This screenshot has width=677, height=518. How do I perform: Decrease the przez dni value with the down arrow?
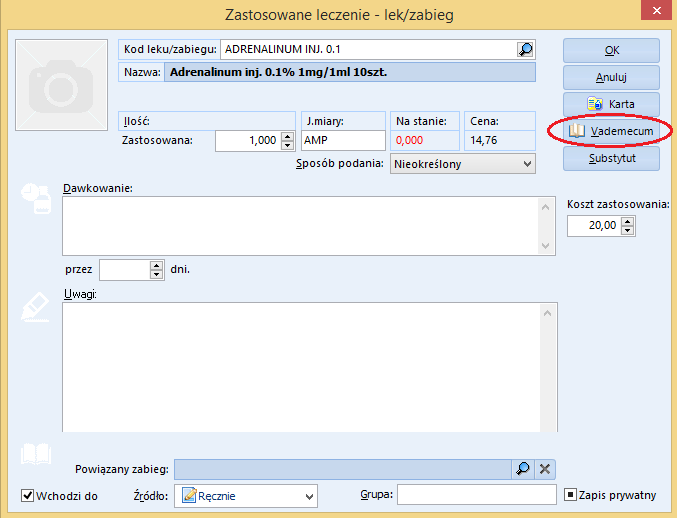coord(156,275)
